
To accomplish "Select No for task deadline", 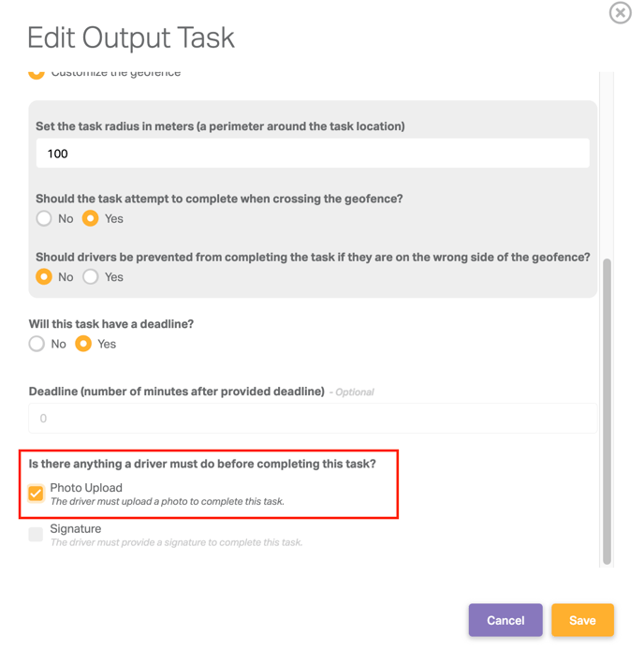I will [x=37, y=344].
